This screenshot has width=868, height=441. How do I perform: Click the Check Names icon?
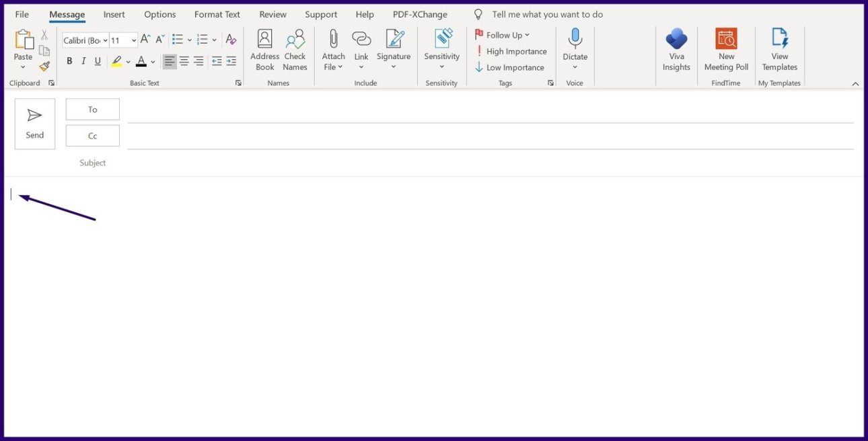(x=295, y=40)
